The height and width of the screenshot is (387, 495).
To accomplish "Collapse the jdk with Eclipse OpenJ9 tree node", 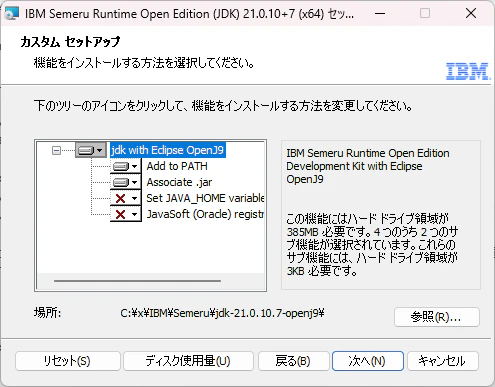I will point(56,151).
